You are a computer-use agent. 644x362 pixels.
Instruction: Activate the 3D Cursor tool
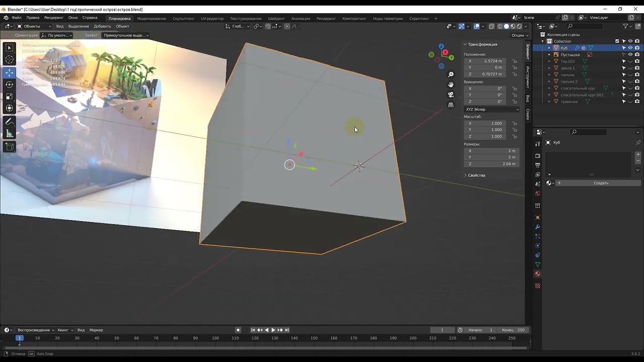(9, 60)
